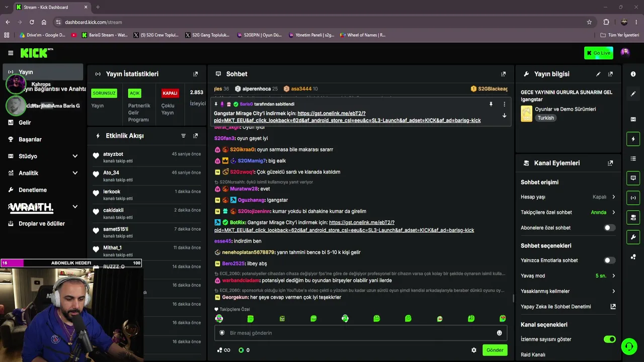Open Wheel of Names bookmark
The width and height of the screenshot is (644, 362).
pyautogui.click(x=363, y=35)
